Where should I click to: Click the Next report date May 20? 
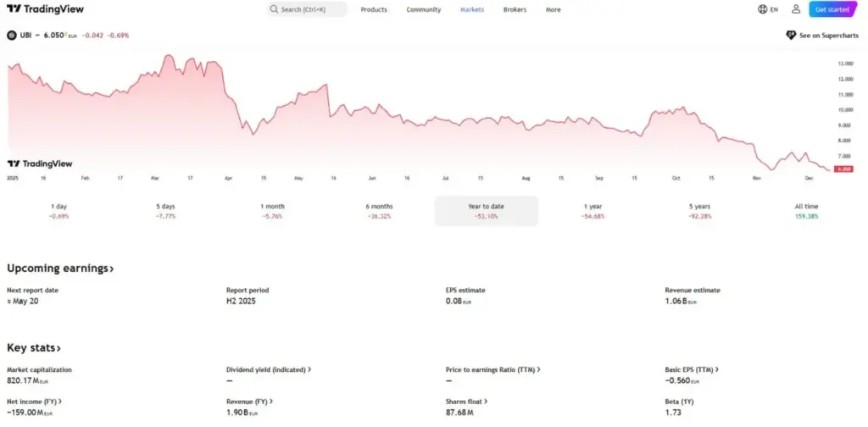(23, 302)
